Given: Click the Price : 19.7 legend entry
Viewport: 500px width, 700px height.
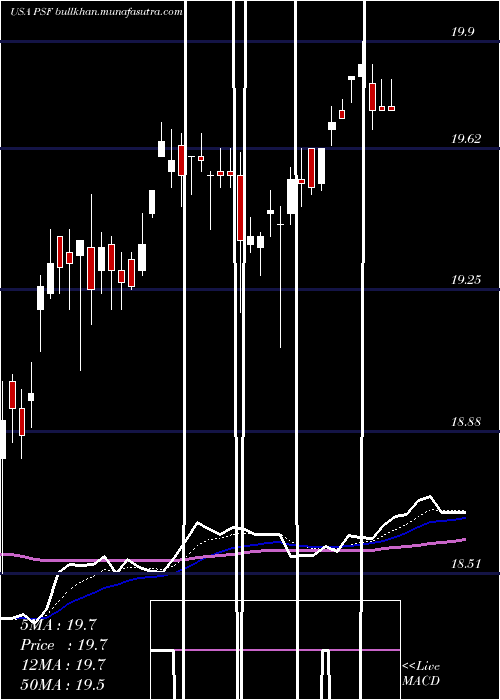Looking at the screenshot, I should pos(64,645).
